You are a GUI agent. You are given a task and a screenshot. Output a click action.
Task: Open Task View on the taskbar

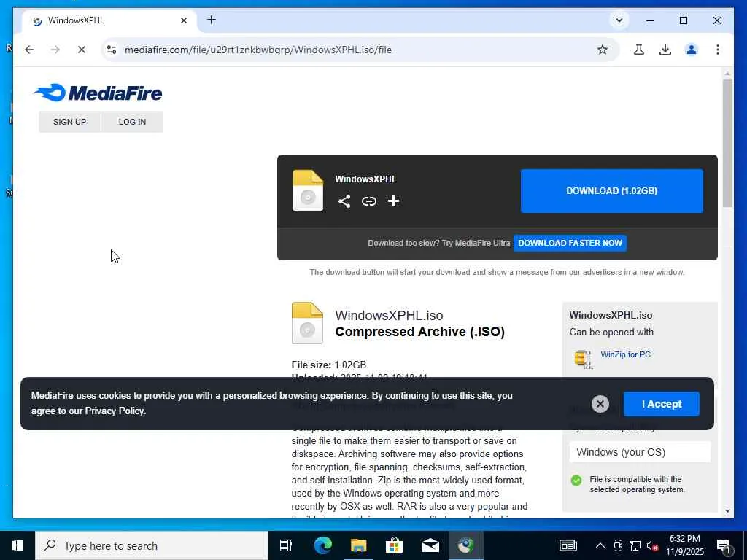[x=285, y=545]
